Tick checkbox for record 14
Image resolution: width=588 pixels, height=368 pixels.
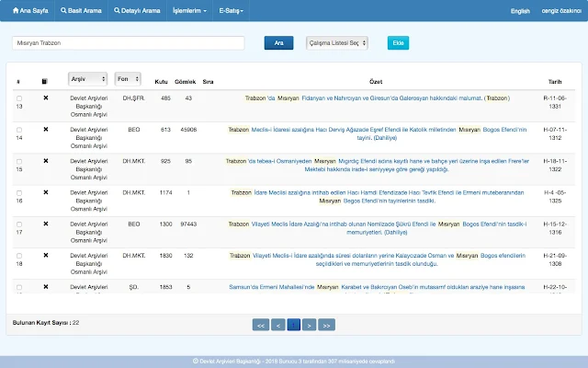coord(19,130)
